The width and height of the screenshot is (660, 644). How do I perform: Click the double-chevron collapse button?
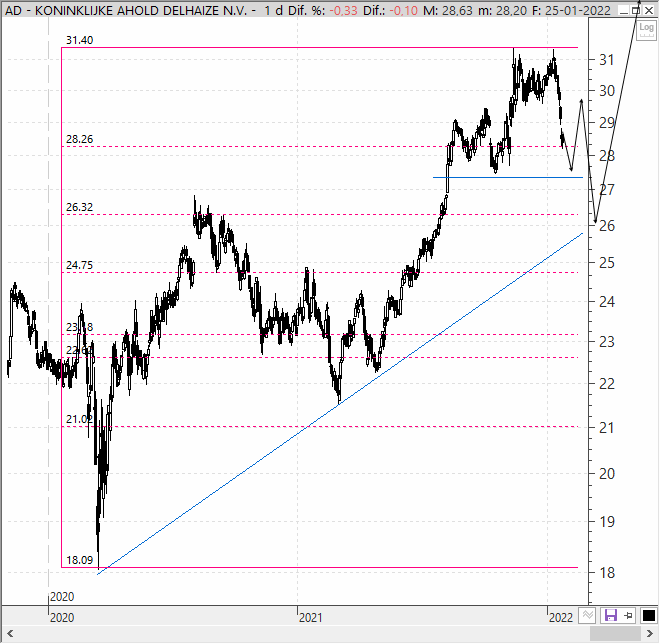pos(587,616)
